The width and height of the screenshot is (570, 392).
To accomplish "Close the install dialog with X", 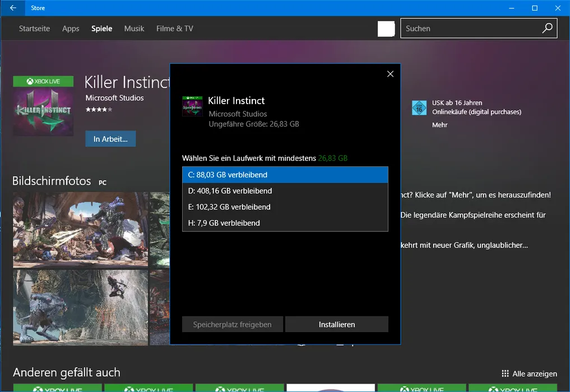I will click(x=390, y=74).
